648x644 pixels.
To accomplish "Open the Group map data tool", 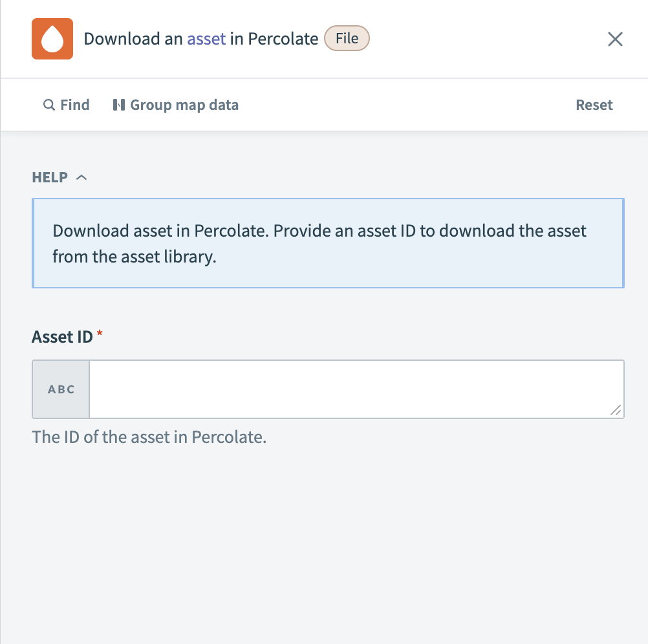I will (x=175, y=104).
